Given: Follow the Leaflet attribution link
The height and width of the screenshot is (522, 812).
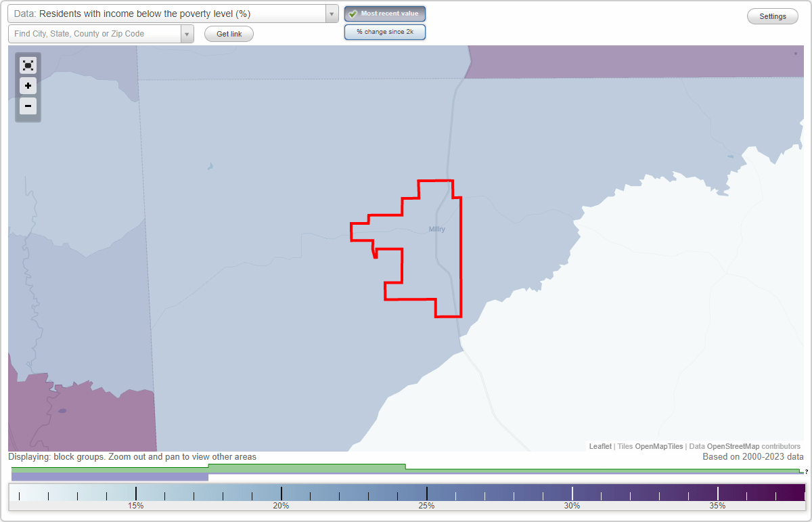Looking at the screenshot, I should (600, 446).
